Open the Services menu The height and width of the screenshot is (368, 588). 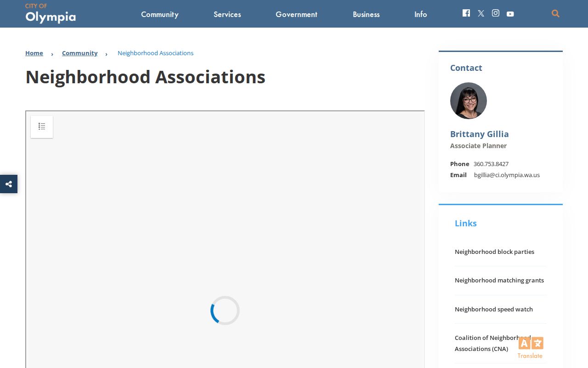tap(227, 14)
